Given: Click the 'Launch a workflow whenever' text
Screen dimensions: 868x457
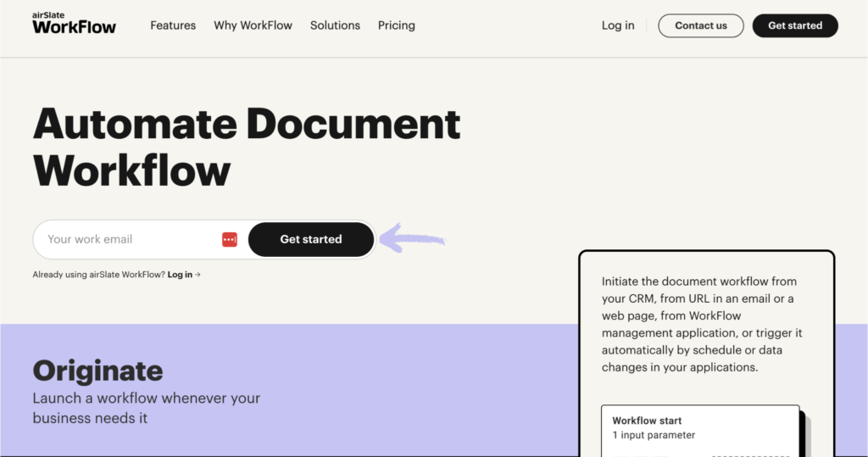Looking at the screenshot, I should coord(146,408).
